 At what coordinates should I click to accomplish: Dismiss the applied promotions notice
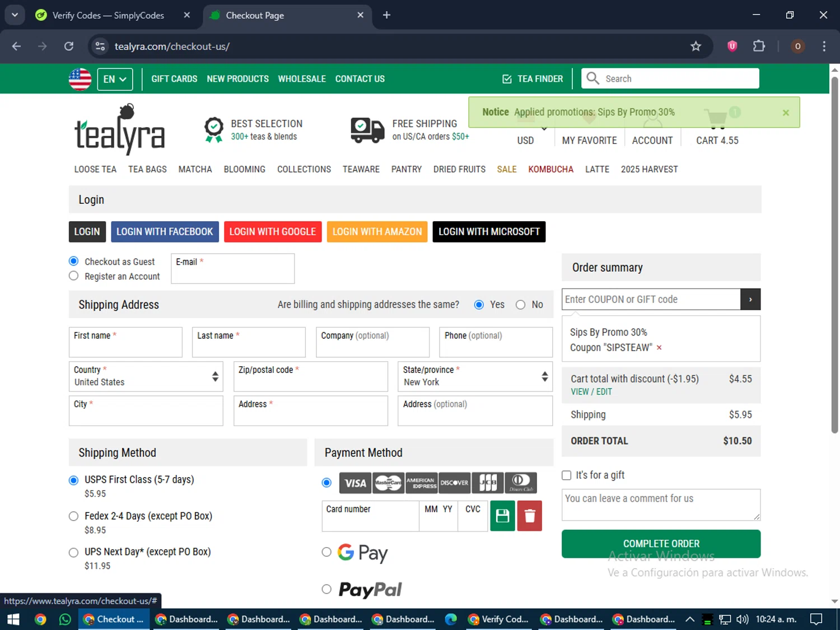click(x=786, y=113)
